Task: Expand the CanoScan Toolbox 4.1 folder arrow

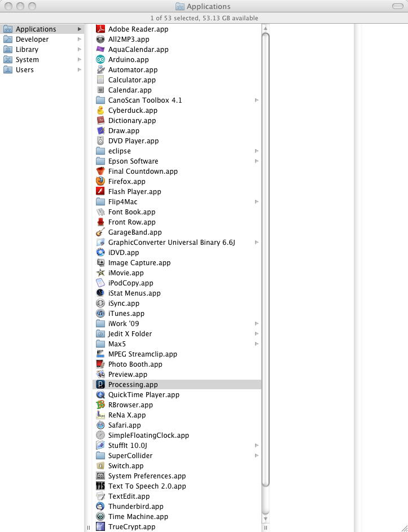Action: 257,100
